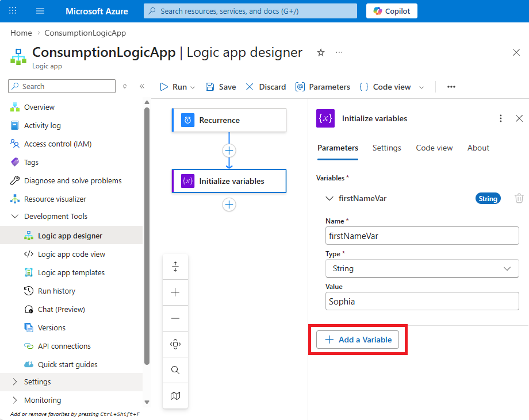Open the Code view dropdown chevron

click(x=421, y=87)
